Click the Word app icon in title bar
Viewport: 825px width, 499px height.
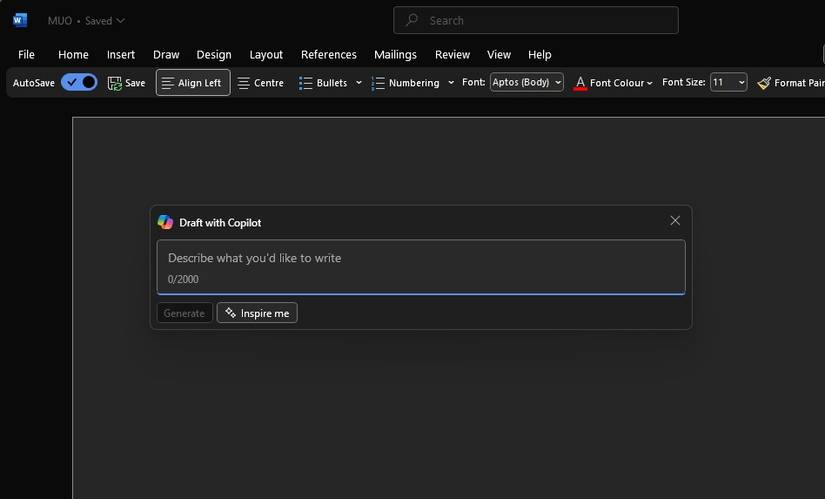click(x=20, y=20)
